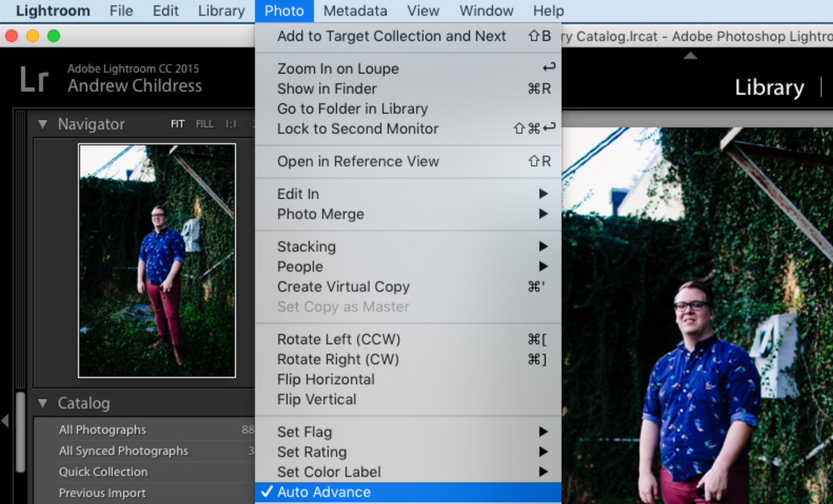
Task: Switch to the Library module
Action: point(769,88)
